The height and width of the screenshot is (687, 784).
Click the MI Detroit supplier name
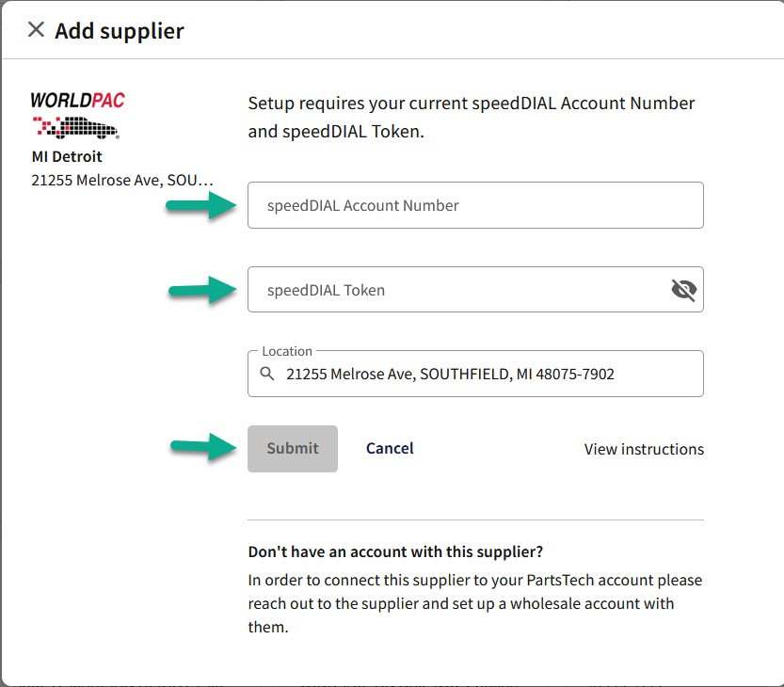[x=67, y=156]
